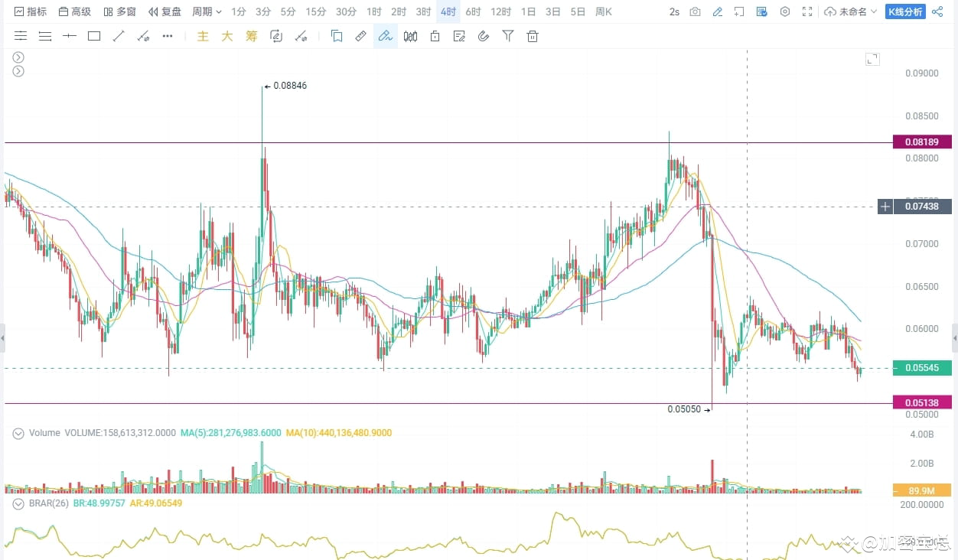Disable the active freehand pencil tool
Viewport: 958px width, 560px height.
(x=385, y=35)
